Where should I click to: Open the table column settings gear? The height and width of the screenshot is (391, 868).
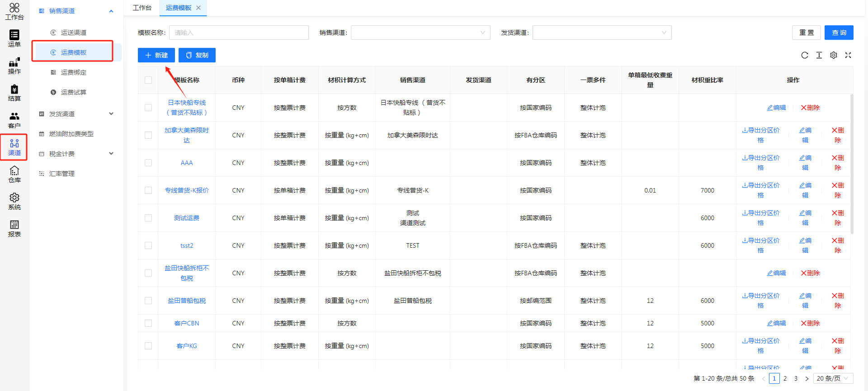coord(834,55)
